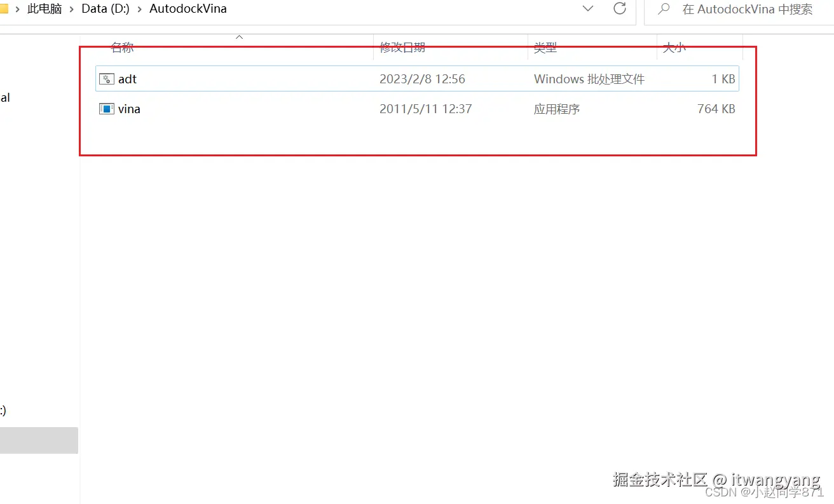Open the adt batch file
Viewport: 834px width, 504px height.
pos(126,79)
